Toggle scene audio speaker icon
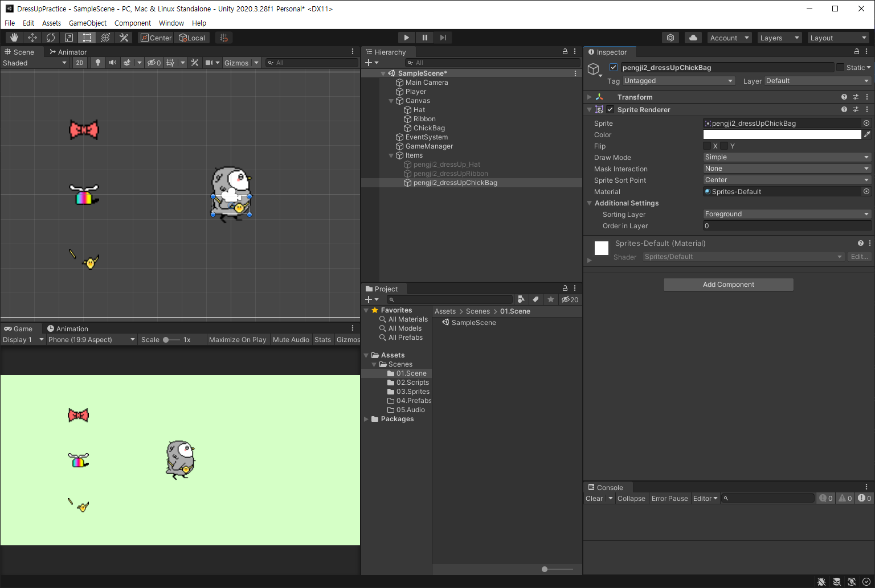This screenshot has width=875, height=588. 112,63
